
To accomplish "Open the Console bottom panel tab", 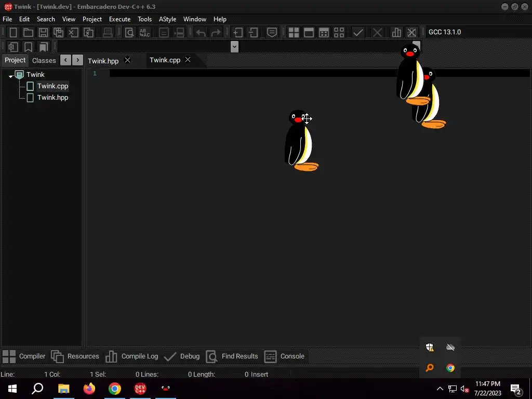I will pyautogui.click(x=284, y=356).
